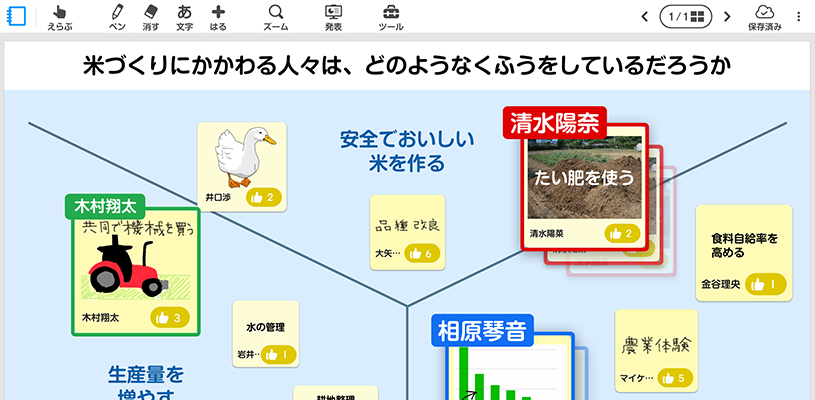The height and width of the screenshot is (400, 815).
Task: Open the notebook icon at top left
Action: 16,17
